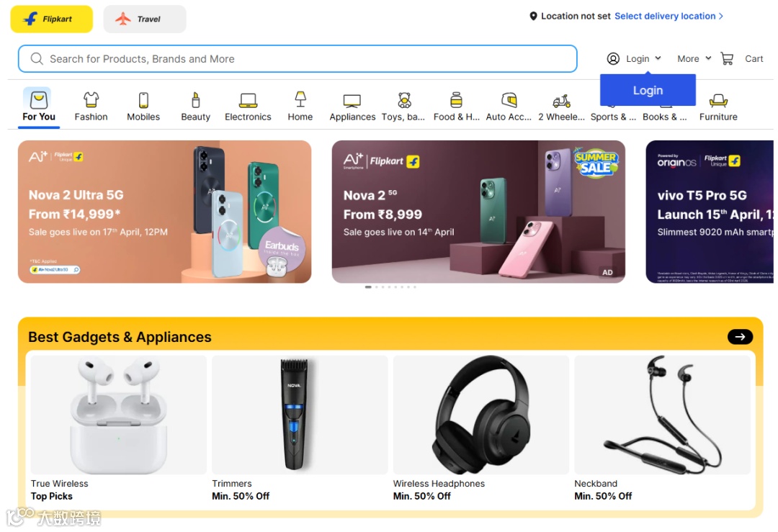Choose the Beauty category icon
This screenshot has width=778, height=532.
[195, 99]
